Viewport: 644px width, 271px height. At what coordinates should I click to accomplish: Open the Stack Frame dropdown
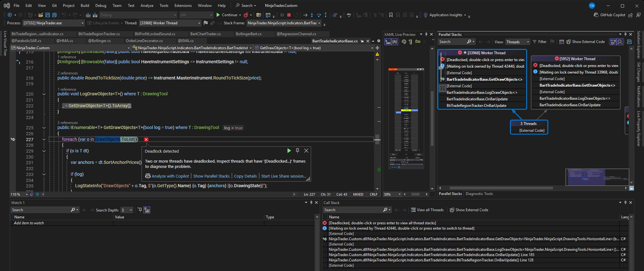point(284,23)
